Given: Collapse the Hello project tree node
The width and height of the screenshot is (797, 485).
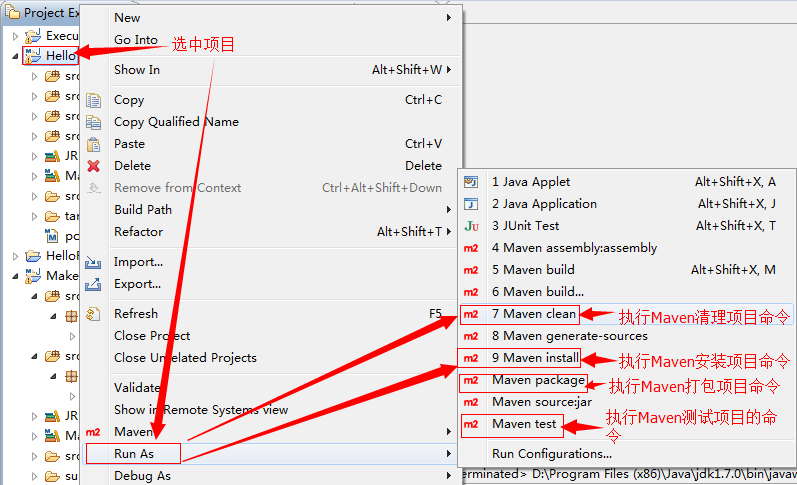Looking at the screenshot, I should pos(15,56).
